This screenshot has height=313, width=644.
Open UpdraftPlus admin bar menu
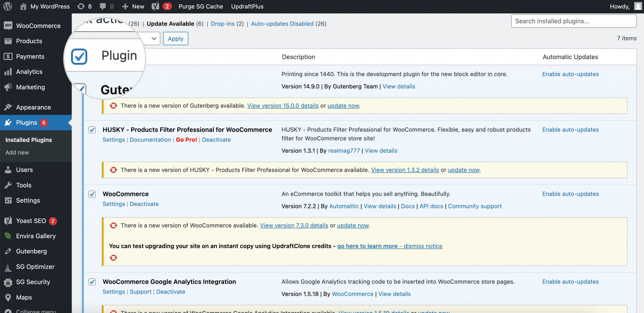(247, 6)
